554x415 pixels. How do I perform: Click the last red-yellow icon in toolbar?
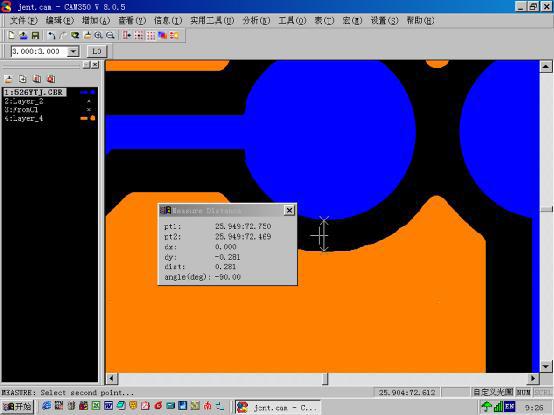click(x=175, y=35)
